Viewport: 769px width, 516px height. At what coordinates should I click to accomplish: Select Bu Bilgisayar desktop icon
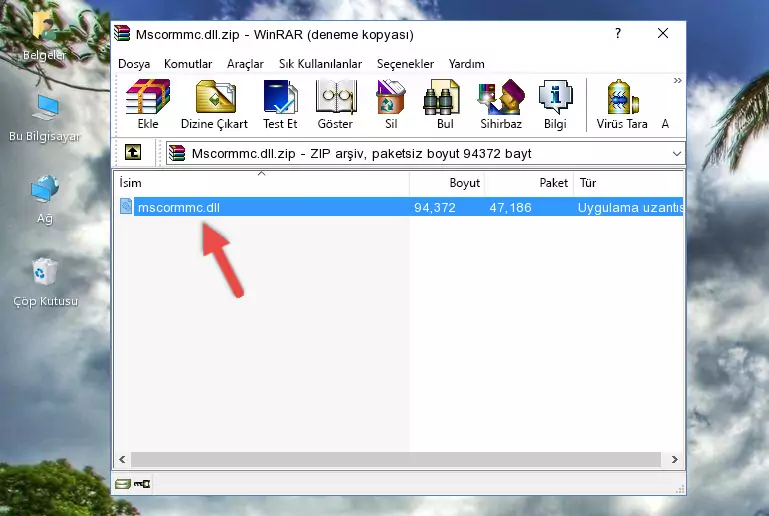[44, 118]
